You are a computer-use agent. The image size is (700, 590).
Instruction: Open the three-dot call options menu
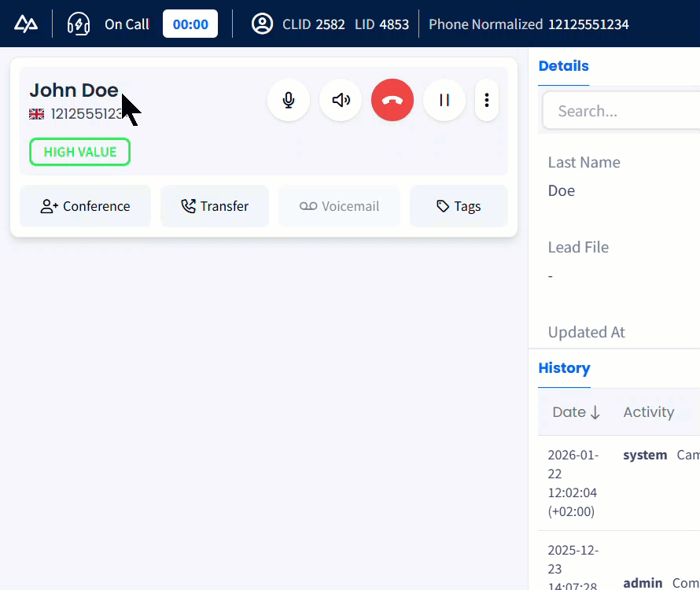[x=487, y=100]
